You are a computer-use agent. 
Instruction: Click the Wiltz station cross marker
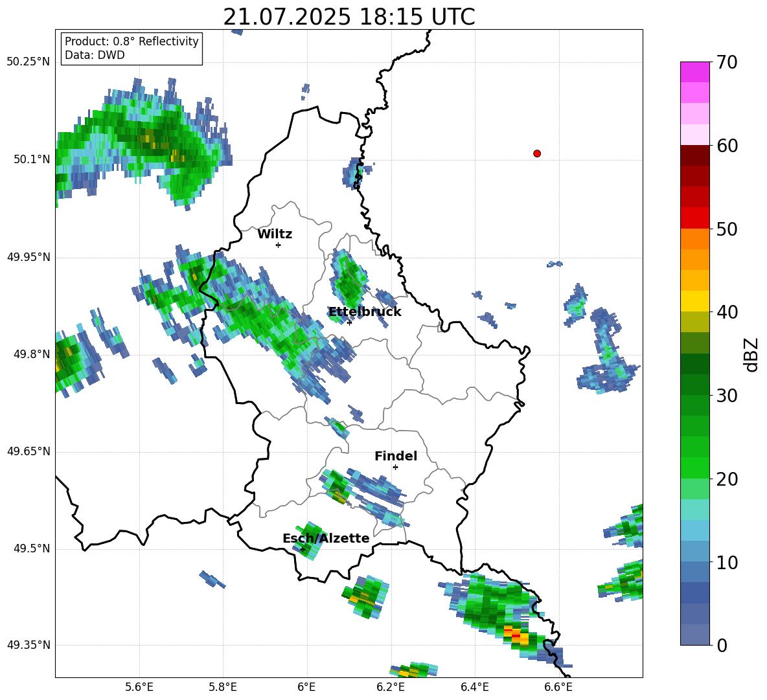pyautogui.click(x=279, y=245)
